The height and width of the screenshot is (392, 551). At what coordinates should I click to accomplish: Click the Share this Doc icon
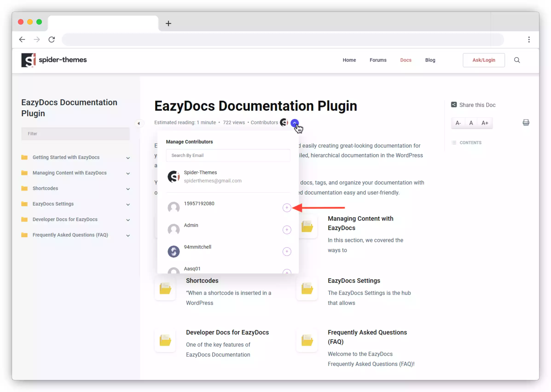[x=454, y=105]
